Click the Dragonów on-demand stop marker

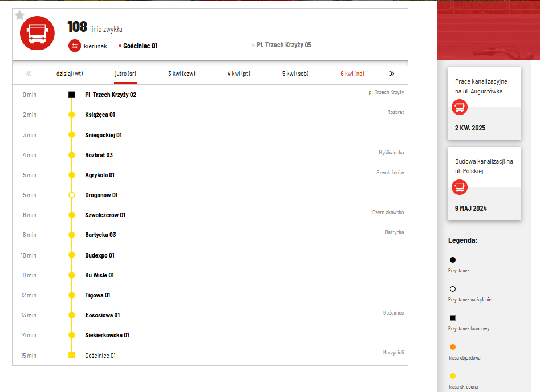pos(71,195)
